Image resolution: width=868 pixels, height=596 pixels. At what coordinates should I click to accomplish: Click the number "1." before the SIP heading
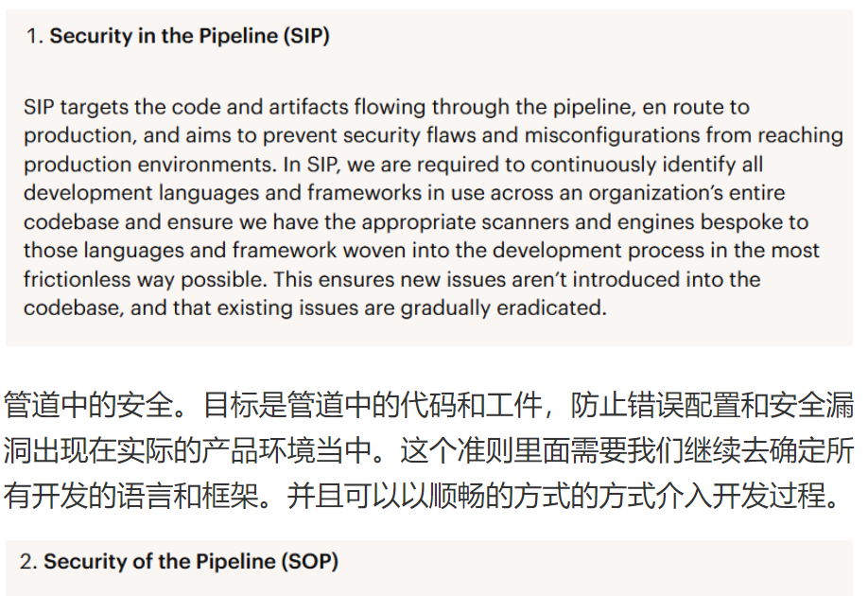[35, 37]
